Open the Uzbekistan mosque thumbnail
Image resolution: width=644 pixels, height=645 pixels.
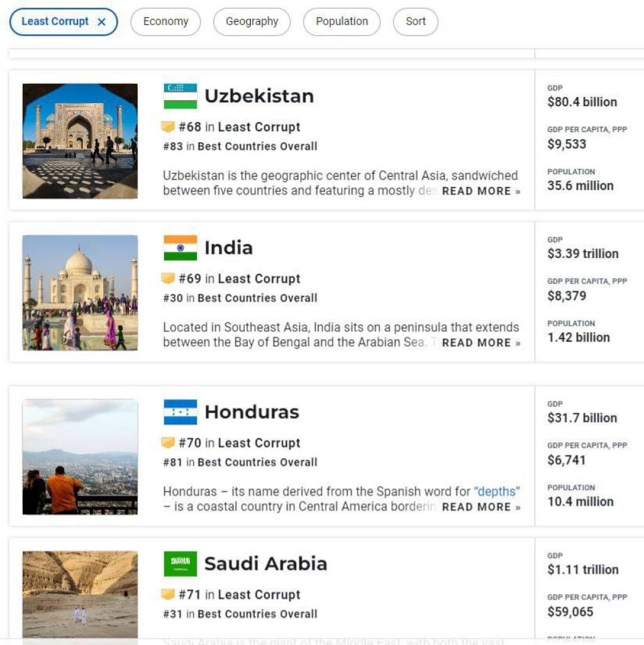[80, 141]
